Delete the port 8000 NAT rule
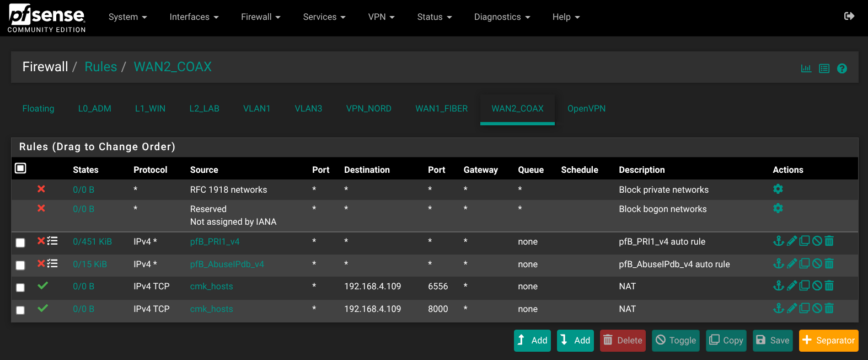The image size is (868, 360). tap(829, 308)
